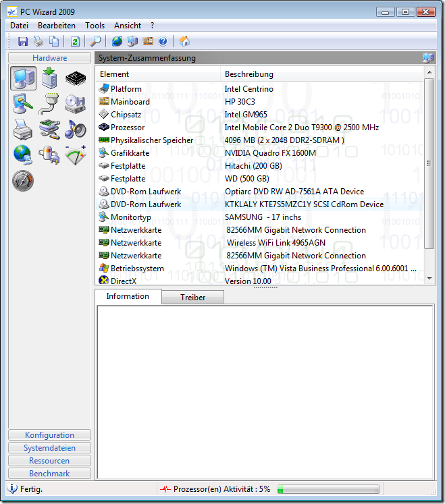Viewport: 445px width, 504px height.
Task: Select the Prozessor row
Action: [x=259, y=128]
